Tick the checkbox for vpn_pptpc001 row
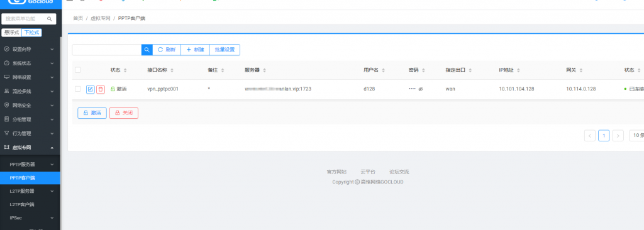The image size is (644, 230). click(77, 89)
